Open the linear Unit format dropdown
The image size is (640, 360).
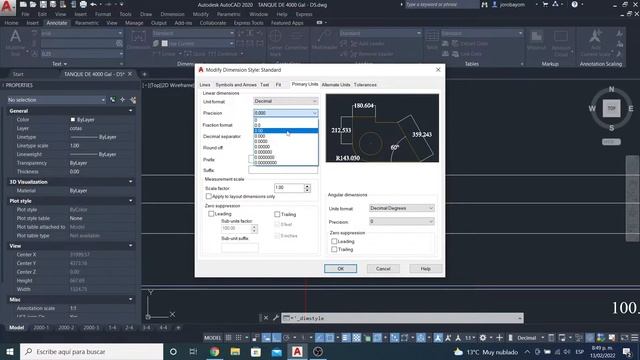click(285, 101)
